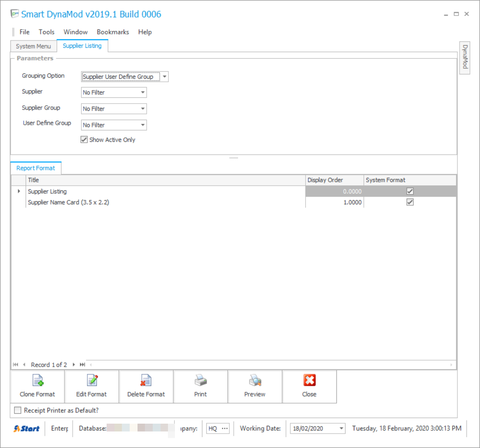Click the Preview label
Screen dimensions: 480x448
point(255,394)
